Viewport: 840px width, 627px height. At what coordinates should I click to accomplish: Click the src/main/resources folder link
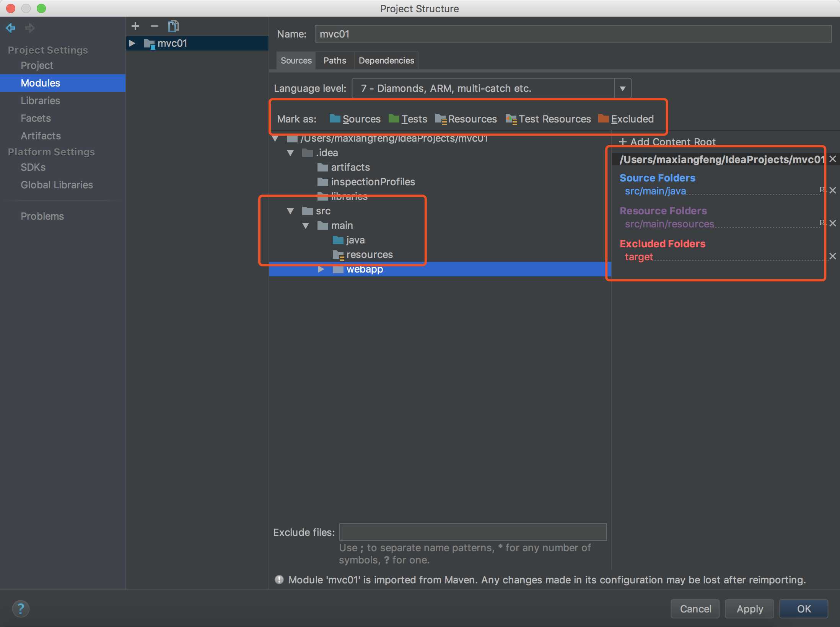(x=669, y=224)
